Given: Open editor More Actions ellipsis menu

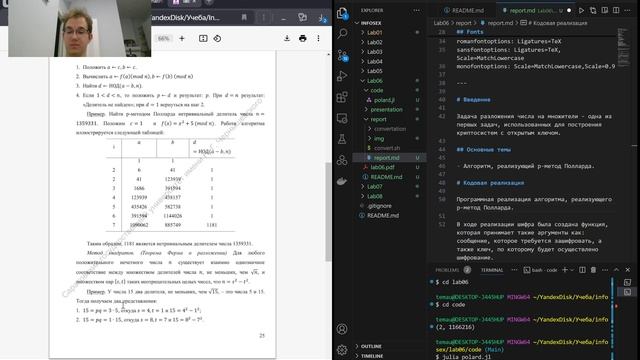Looking at the screenshot, I should coord(627,10).
